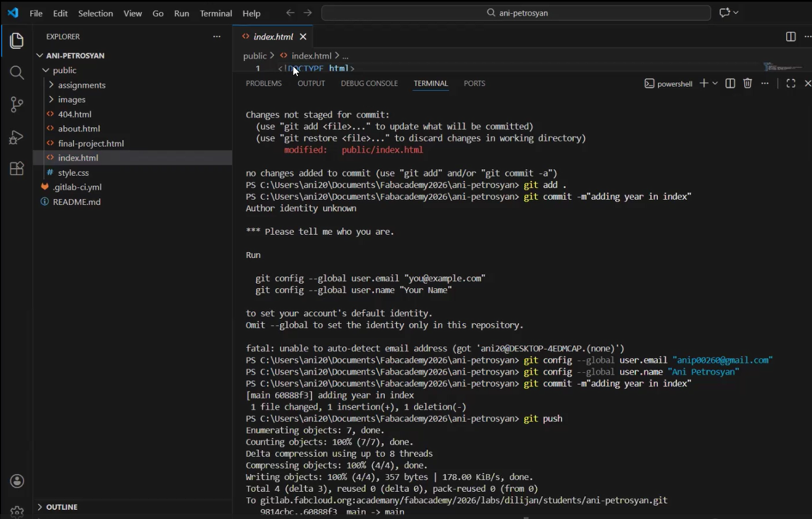Click the "git add ." command in terminal
Screen dimensions: 812x519
545,185
